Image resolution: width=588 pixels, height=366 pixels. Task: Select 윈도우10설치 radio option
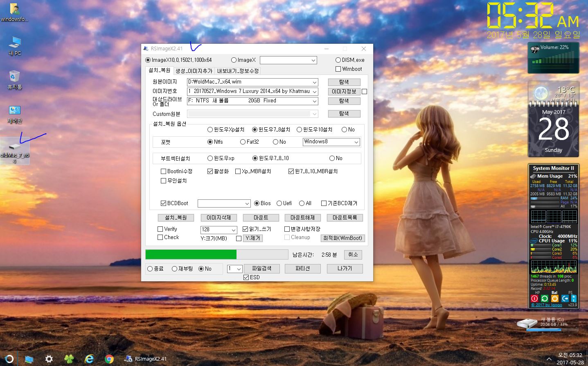(x=299, y=129)
